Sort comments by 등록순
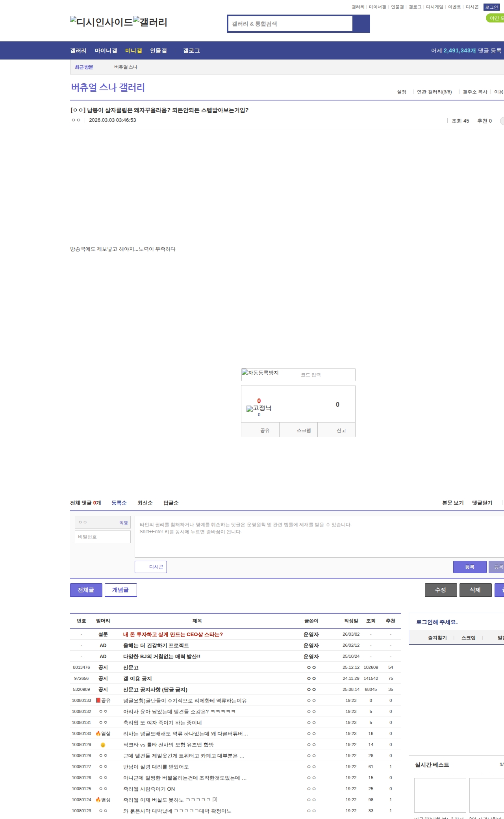Screen dimensions: 504x819 coord(119,503)
